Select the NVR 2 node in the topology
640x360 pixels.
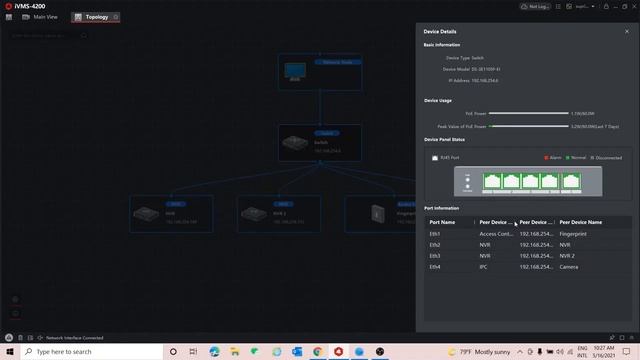[x=279, y=214]
